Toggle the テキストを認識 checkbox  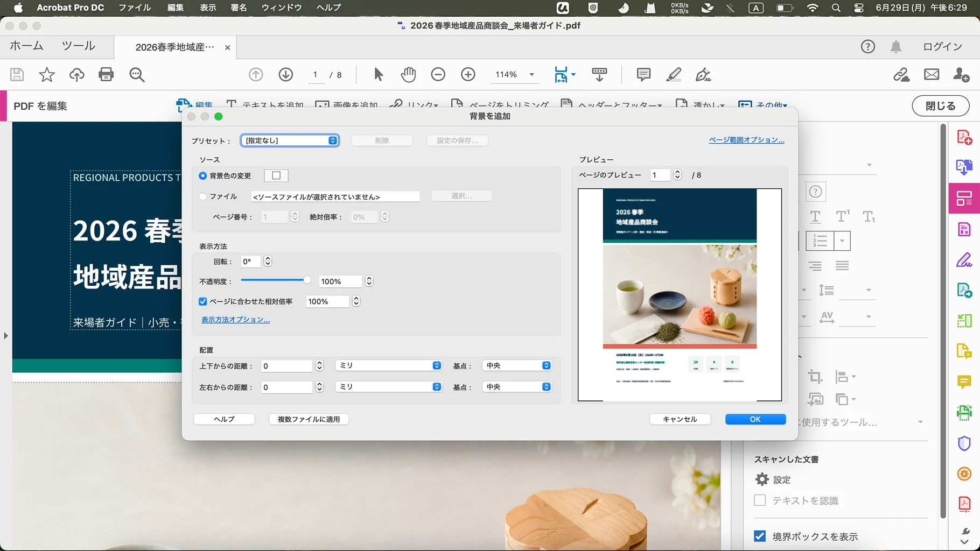pyautogui.click(x=760, y=500)
